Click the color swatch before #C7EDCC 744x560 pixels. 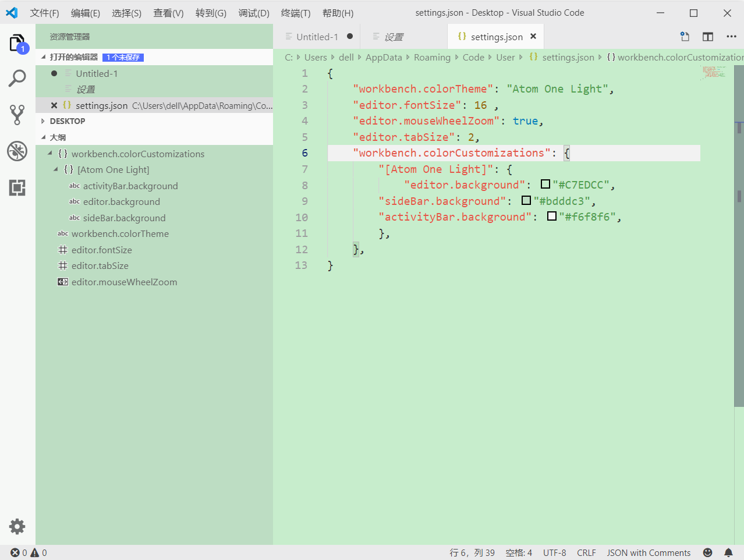pyautogui.click(x=545, y=184)
